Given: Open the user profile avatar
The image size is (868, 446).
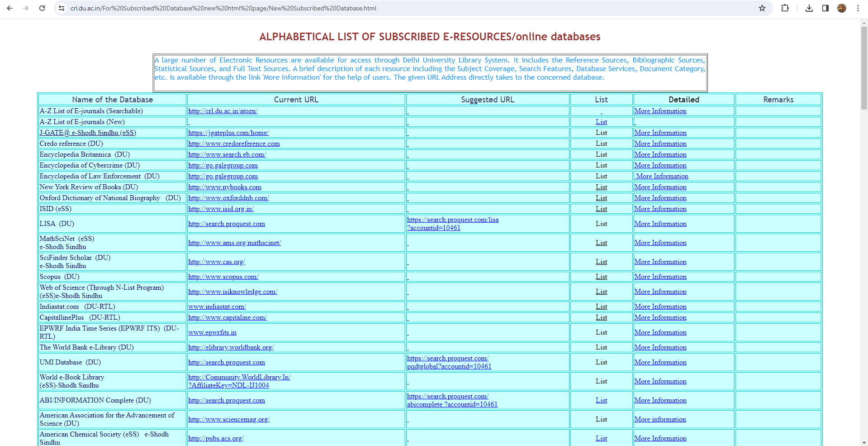Looking at the screenshot, I should (842, 8).
